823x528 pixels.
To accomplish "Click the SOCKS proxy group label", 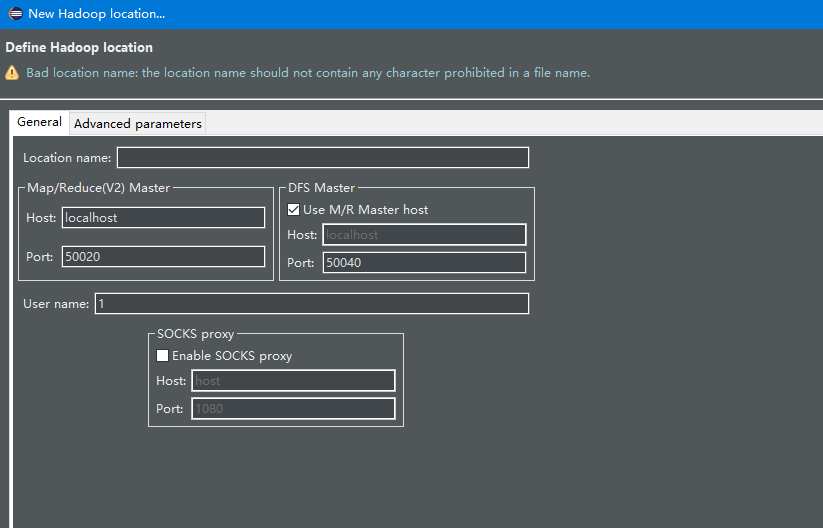I will tap(195, 334).
